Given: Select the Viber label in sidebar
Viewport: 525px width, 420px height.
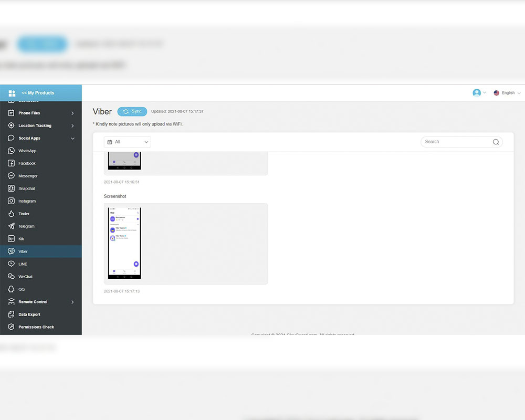Looking at the screenshot, I should [23, 251].
